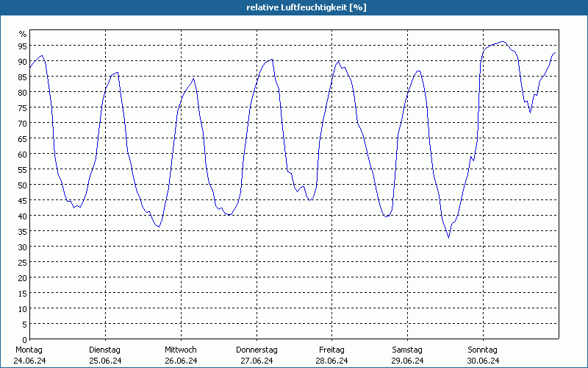Viewport: 588px width, 368px height.
Task: Click the date '25.06.24'
Action: tap(105, 361)
